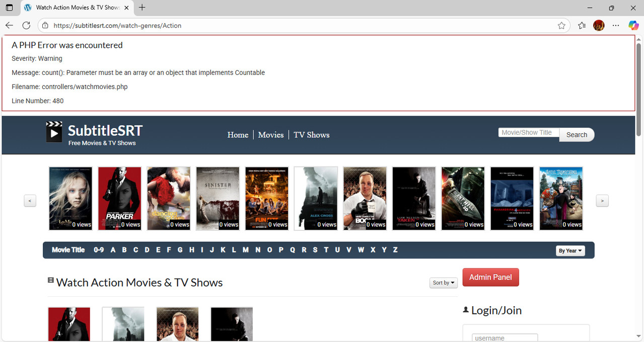
Task: Expand the By Year dropdown
Action: click(x=570, y=250)
